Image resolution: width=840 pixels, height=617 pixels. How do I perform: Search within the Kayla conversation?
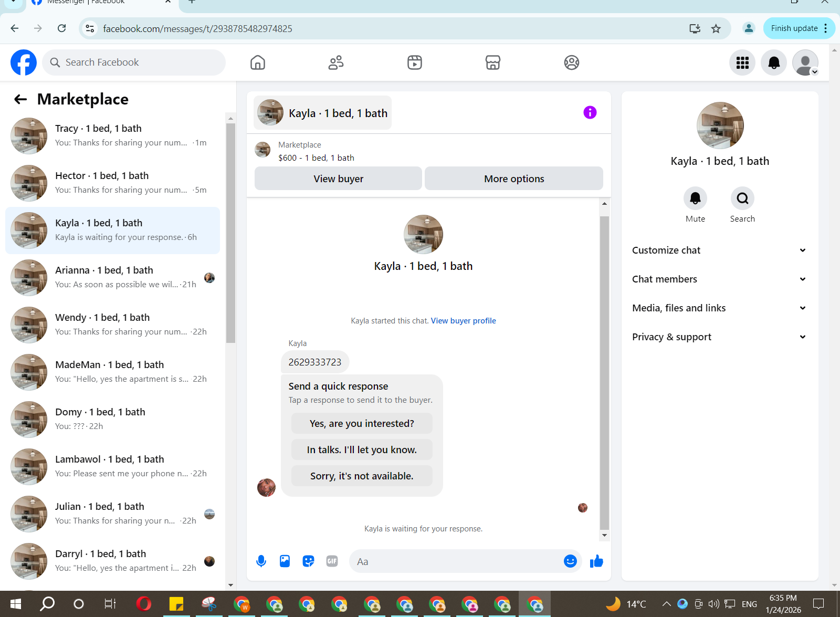click(742, 198)
